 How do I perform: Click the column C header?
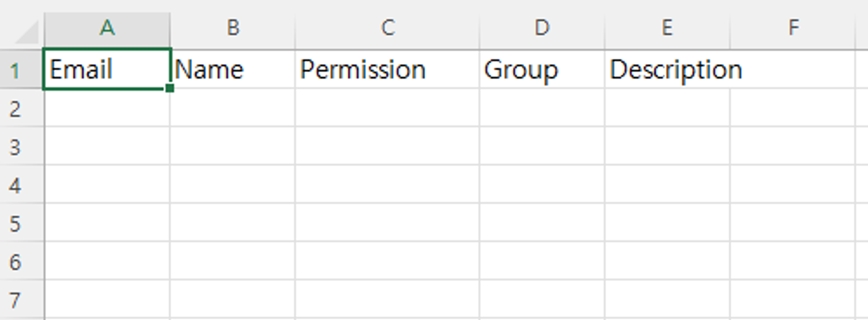tap(388, 28)
